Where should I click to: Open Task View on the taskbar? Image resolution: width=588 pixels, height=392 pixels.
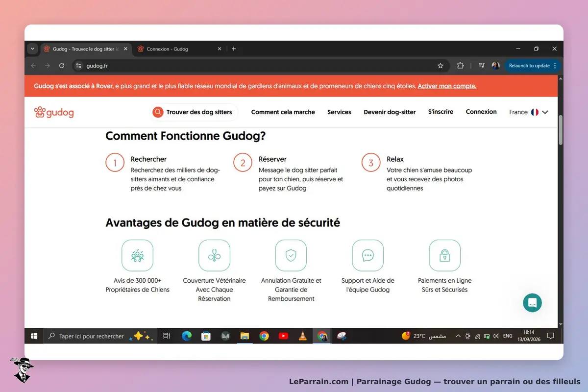167,336
